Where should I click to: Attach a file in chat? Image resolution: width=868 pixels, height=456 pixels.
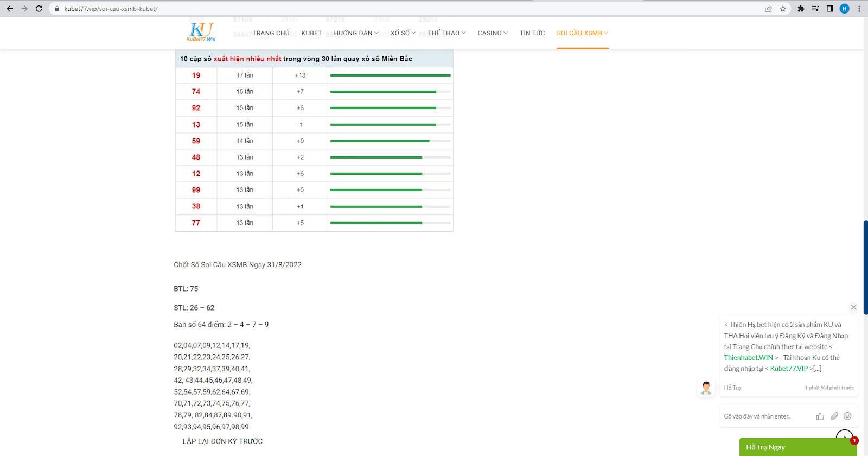pyautogui.click(x=834, y=416)
